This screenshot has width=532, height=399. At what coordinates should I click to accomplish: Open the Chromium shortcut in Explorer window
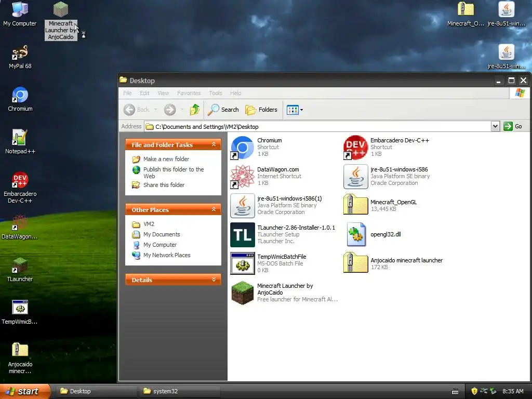[256, 147]
